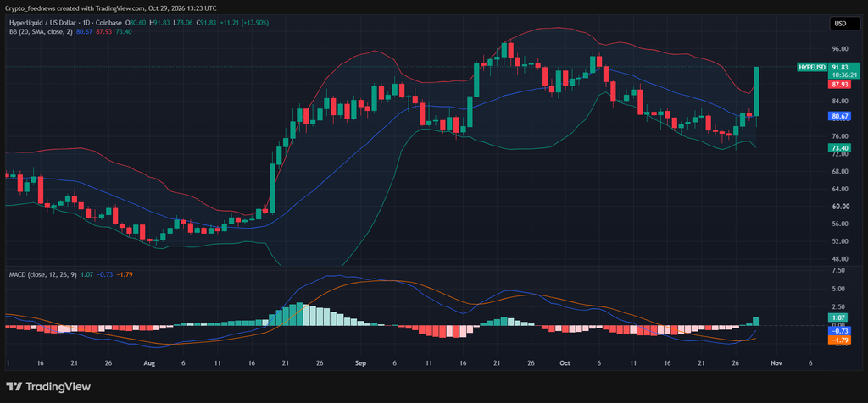Click the BB (20, SMA, close, 2) legend
Image resolution: width=868 pixels, height=403 pixels.
coord(42,31)
